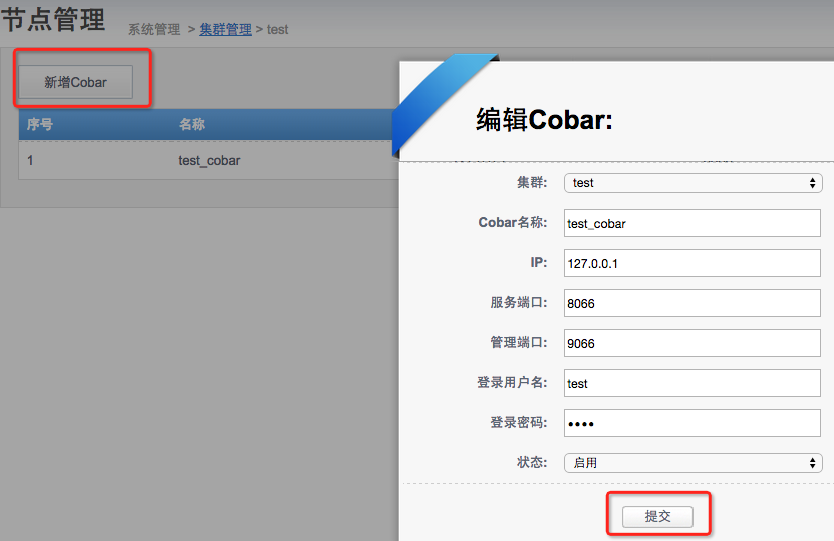
Task: Click the 系统管理 breadcrumb text
Action: click(154, 29)
